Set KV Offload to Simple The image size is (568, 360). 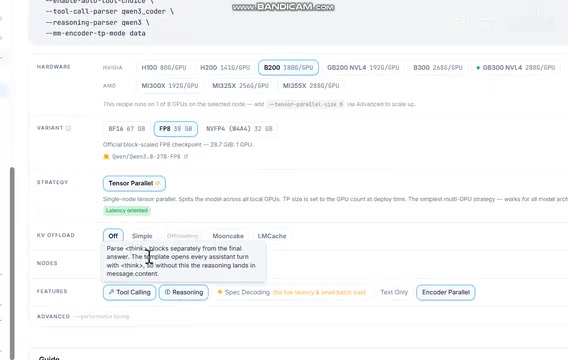[x=142, y=236]
